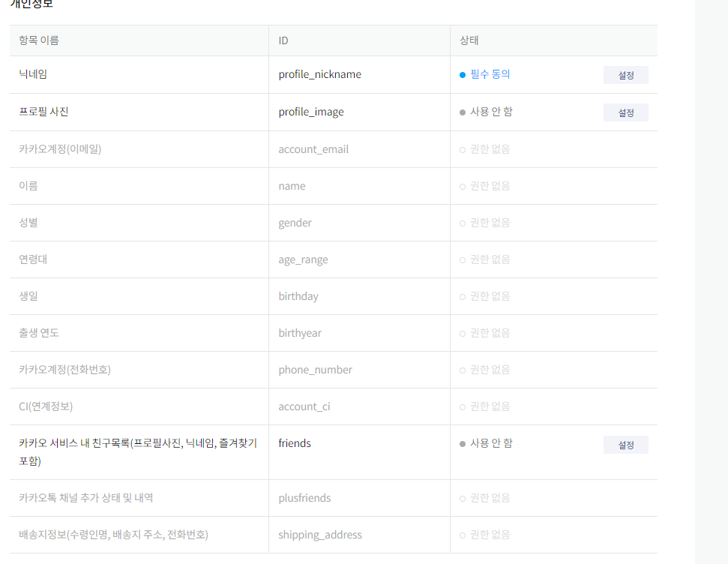Click the 이름 item name
The image size is (728, 564).
[x=28, y=186]
